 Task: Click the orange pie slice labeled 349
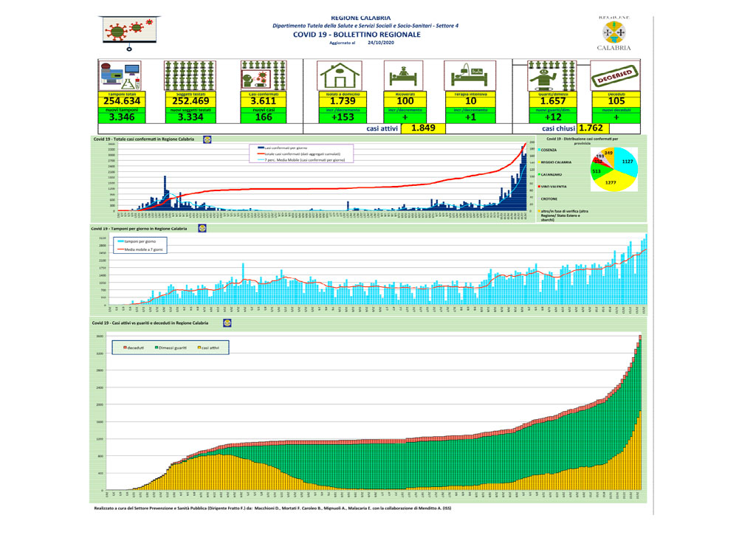(x=608, y=154)
